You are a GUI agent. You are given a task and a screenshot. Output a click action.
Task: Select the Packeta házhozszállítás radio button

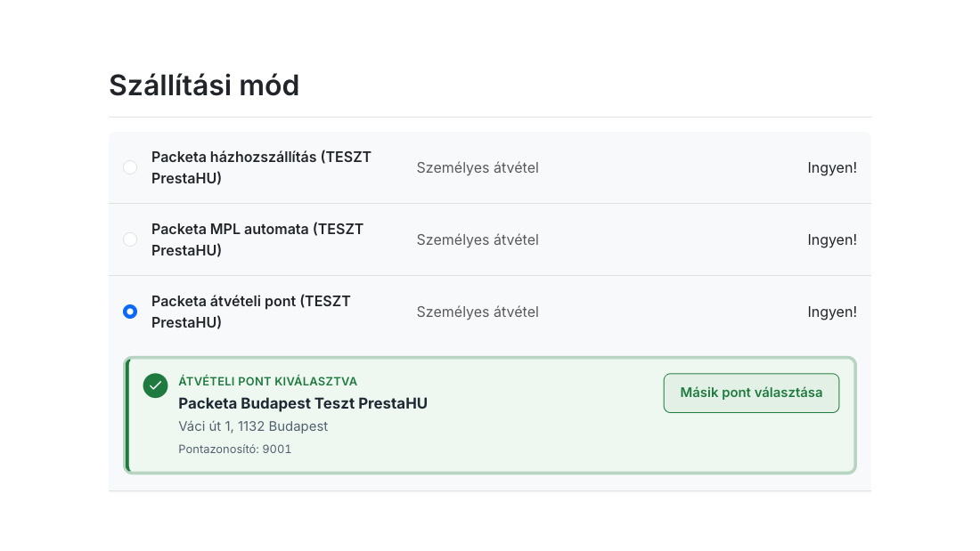tap(130, 167)
